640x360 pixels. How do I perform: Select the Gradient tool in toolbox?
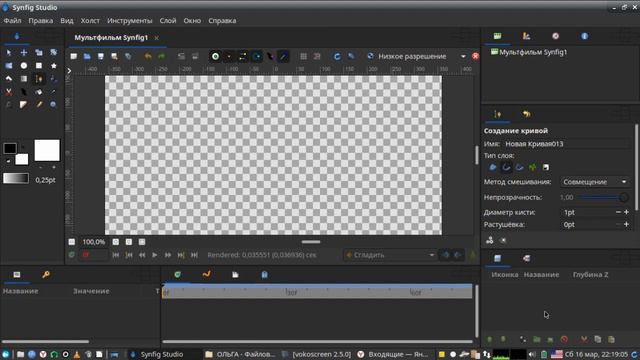24,79
